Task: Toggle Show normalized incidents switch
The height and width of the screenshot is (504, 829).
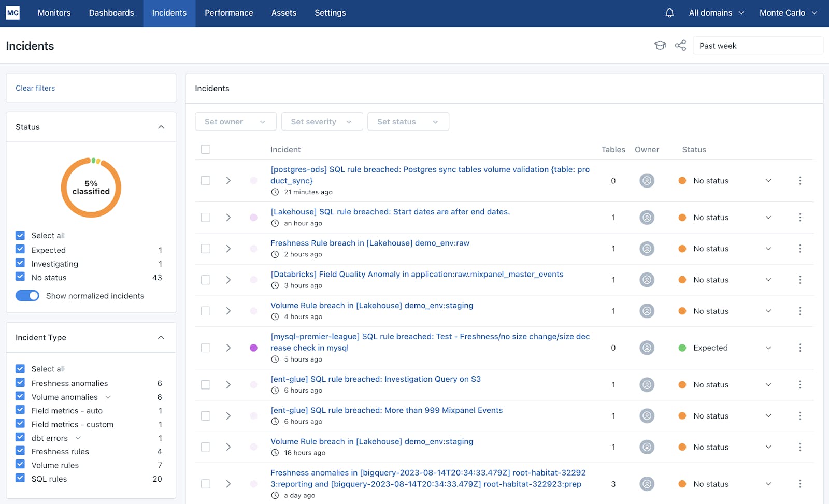Action: (x=27, y=296)
